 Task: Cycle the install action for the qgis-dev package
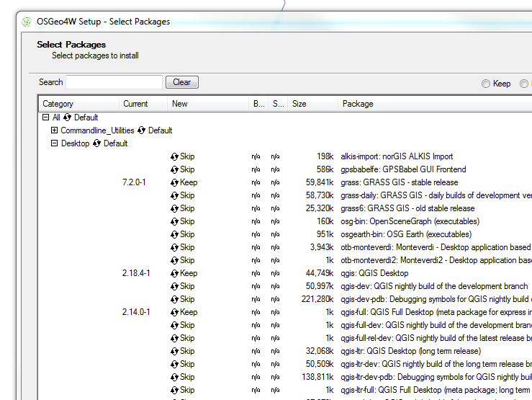click(x=174, y=286)
